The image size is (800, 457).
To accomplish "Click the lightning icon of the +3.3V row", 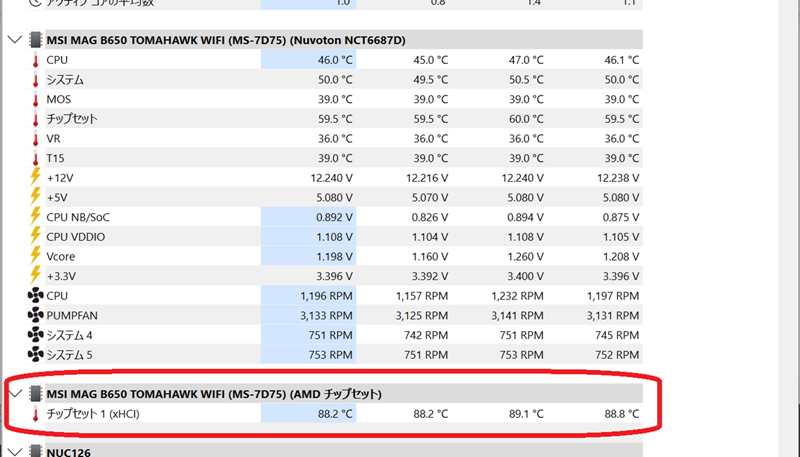I will pyautogui.click(x=35, y=275).
